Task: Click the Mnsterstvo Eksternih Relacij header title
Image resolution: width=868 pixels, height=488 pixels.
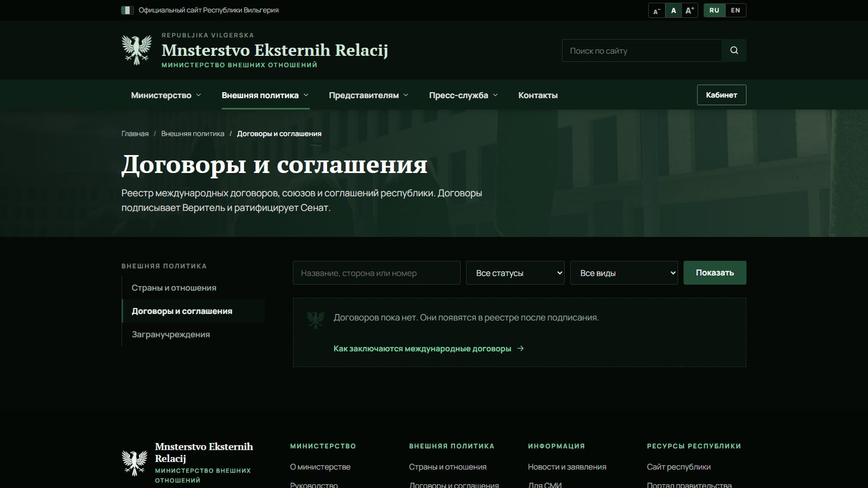Action: pos(275,50)
